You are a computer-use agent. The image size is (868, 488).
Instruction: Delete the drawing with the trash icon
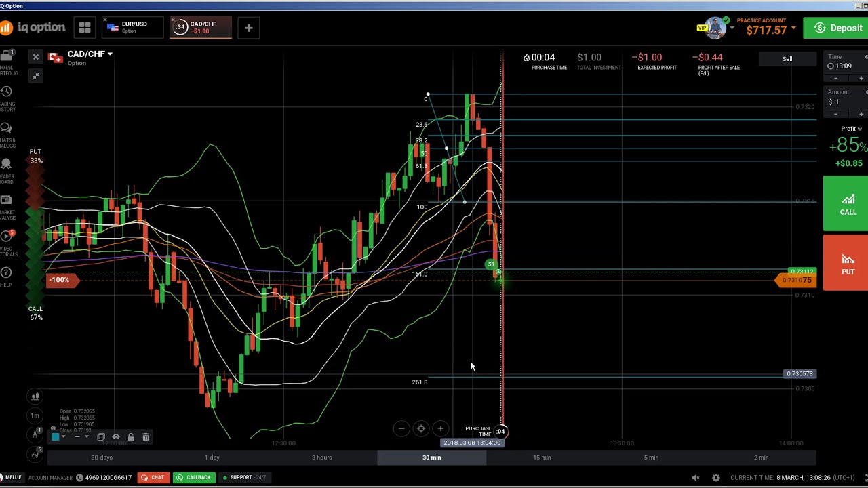[146, 437]
